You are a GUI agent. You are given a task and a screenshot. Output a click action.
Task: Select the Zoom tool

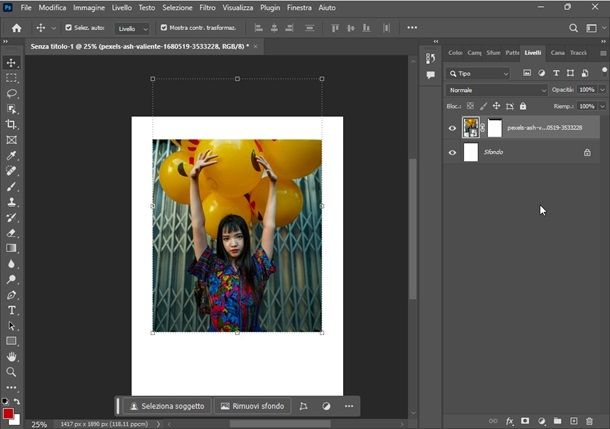click(x=11, y=372)
